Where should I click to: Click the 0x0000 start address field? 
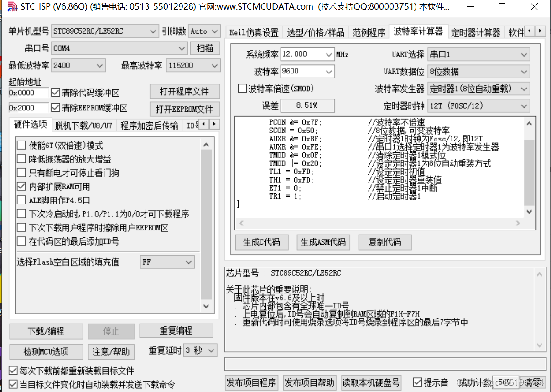coord(28,93)
